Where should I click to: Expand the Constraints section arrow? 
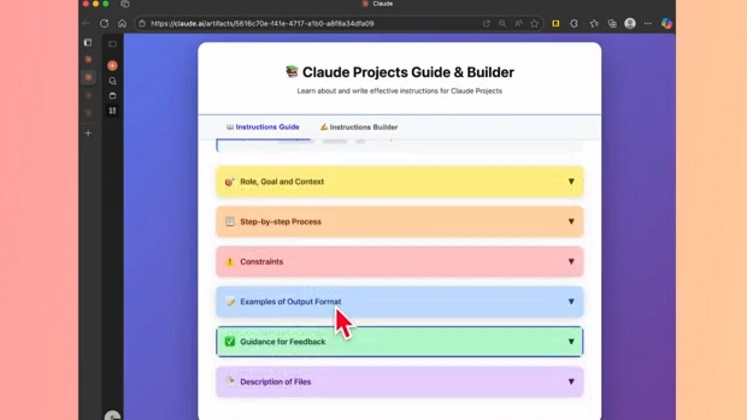pos(571,261)
